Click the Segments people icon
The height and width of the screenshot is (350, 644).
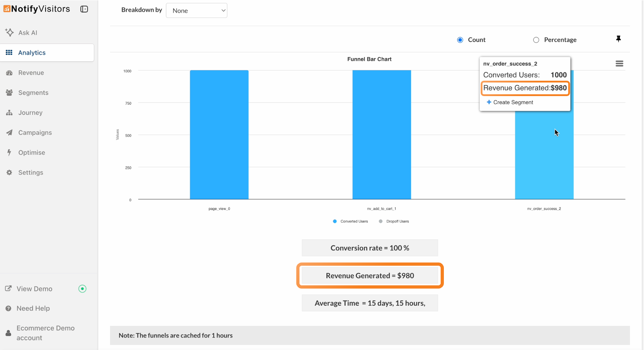[x=9, y=92]
